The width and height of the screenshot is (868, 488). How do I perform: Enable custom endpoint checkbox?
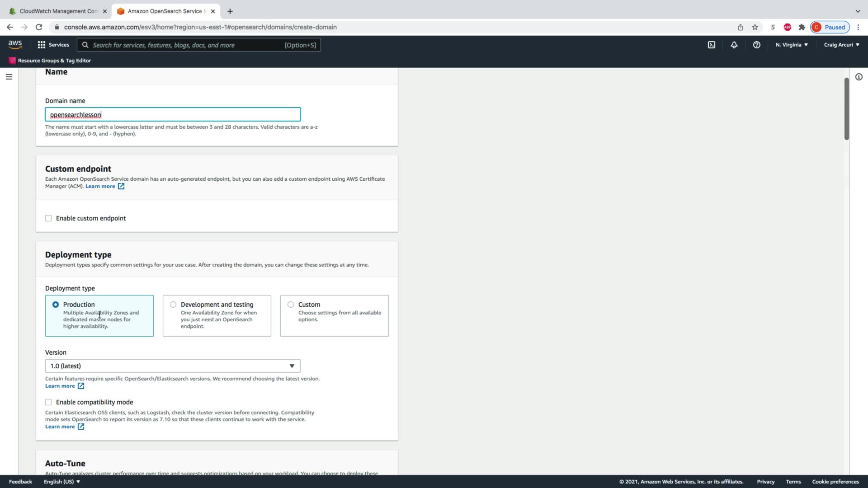coord(48,218)
